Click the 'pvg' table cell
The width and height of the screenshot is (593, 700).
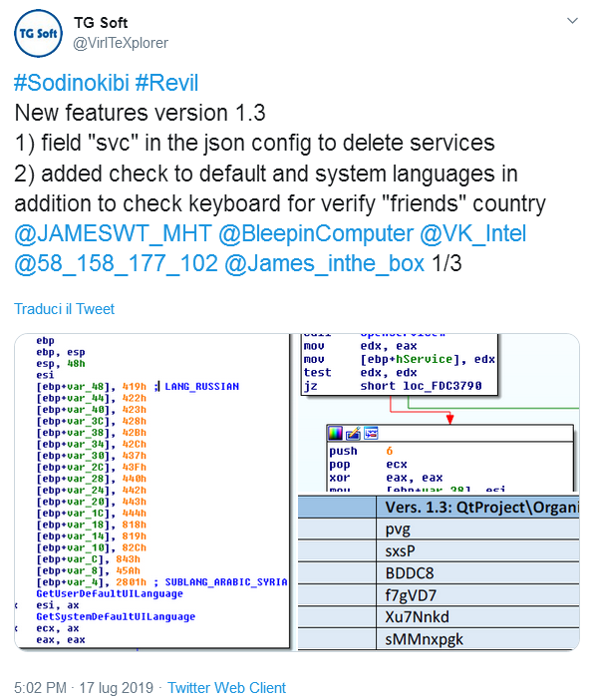click(x=477, y=529)
